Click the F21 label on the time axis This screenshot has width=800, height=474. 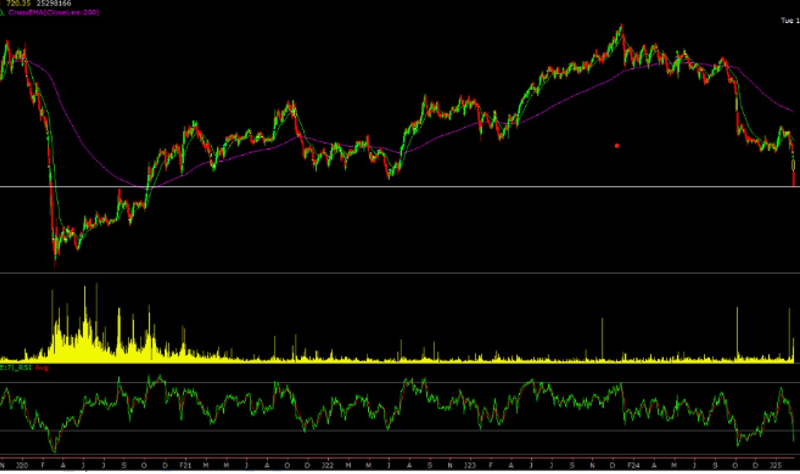tap(185, 466)
